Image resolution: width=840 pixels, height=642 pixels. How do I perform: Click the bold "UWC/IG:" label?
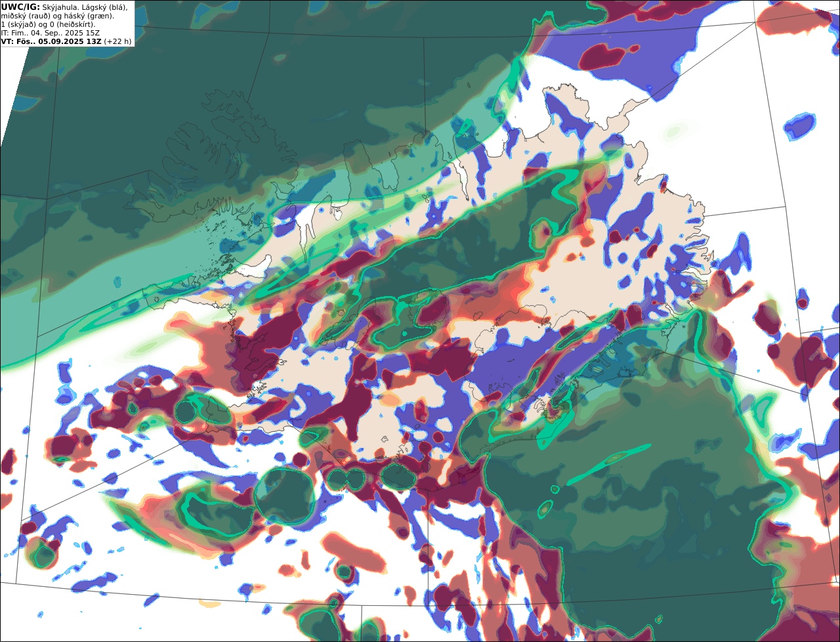point(20,7)
